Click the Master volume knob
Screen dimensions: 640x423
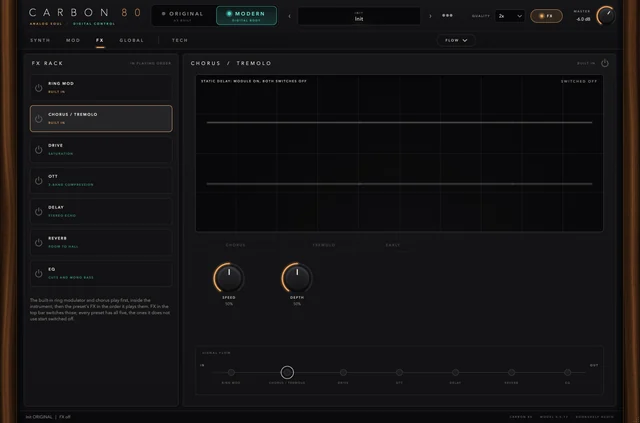point(606,16)
